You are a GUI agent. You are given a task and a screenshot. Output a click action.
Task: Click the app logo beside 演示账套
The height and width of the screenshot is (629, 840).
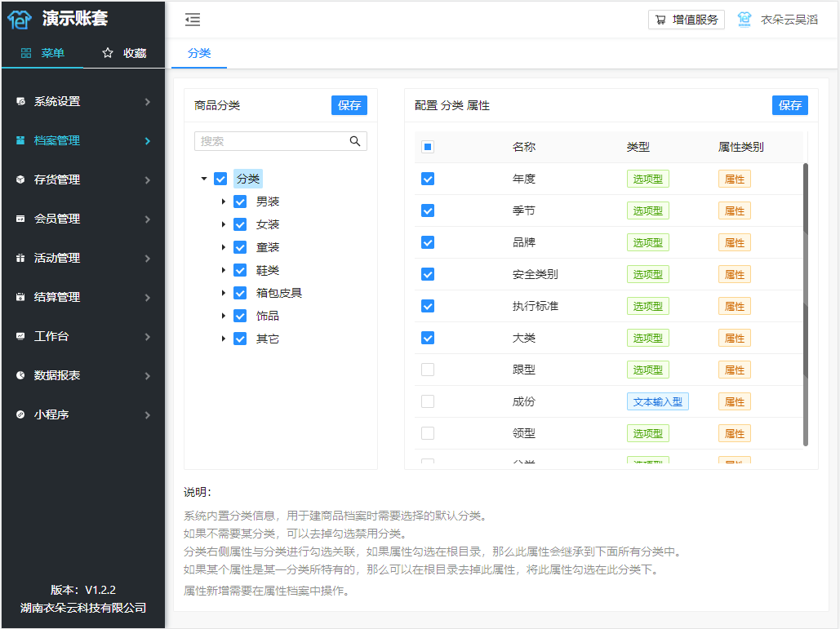(20, 20)
